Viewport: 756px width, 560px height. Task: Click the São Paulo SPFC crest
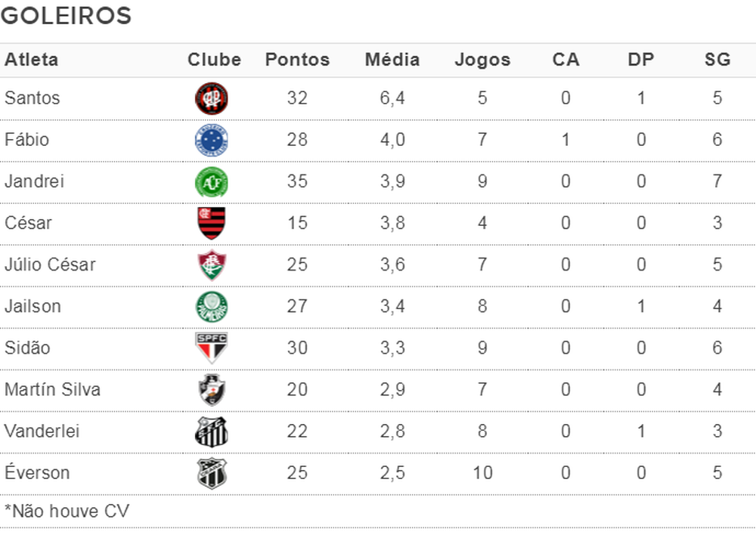(x=212, y=348)
